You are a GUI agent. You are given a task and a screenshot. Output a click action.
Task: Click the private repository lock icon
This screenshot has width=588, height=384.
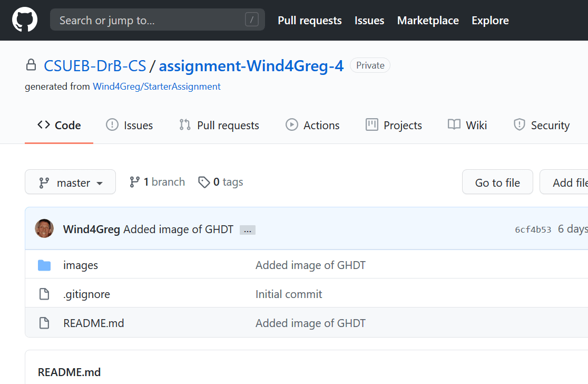coord(31,65)
